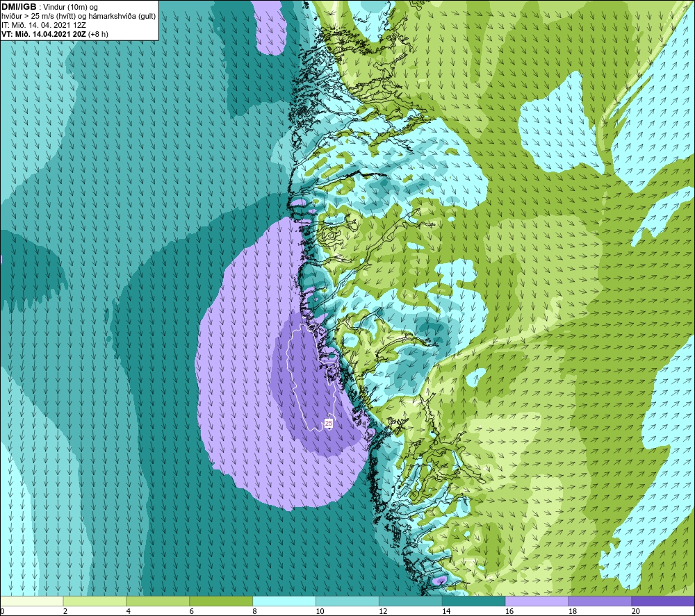The image size is (695, 616).
Task: Select the 2–4 m/s light green swatch
Action: click(x=95, y=601)
